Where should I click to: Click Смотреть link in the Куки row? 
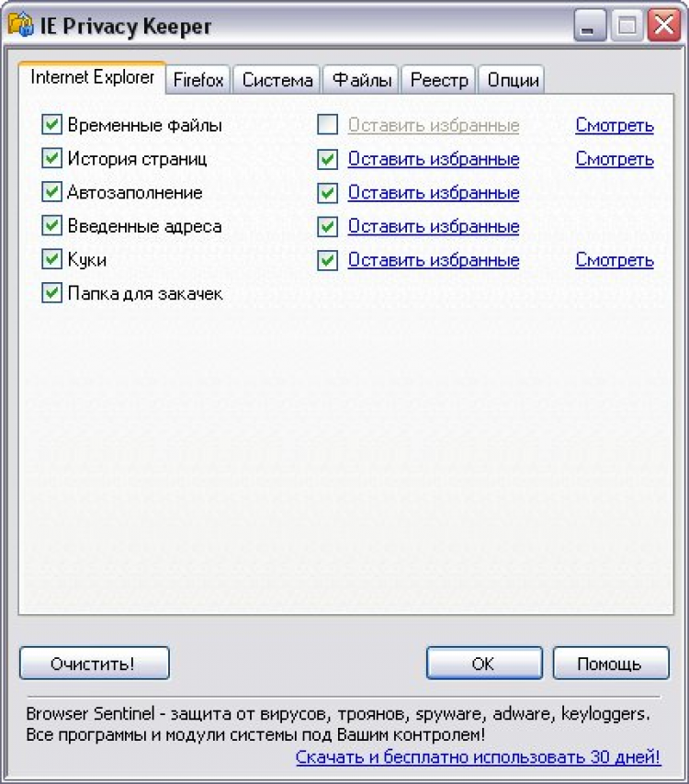tap(615, 260)
